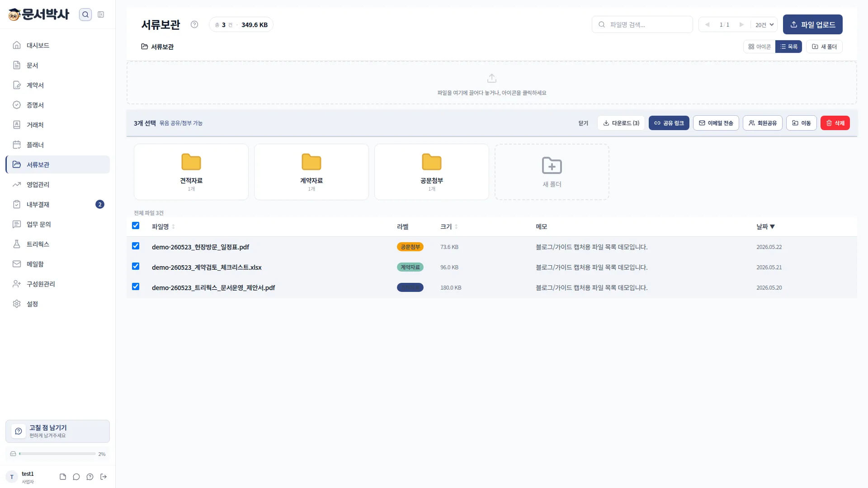The height and width of the screenshot is (488, 868).
Task: Click the 공유 링크 button
Action: [669, 123]
